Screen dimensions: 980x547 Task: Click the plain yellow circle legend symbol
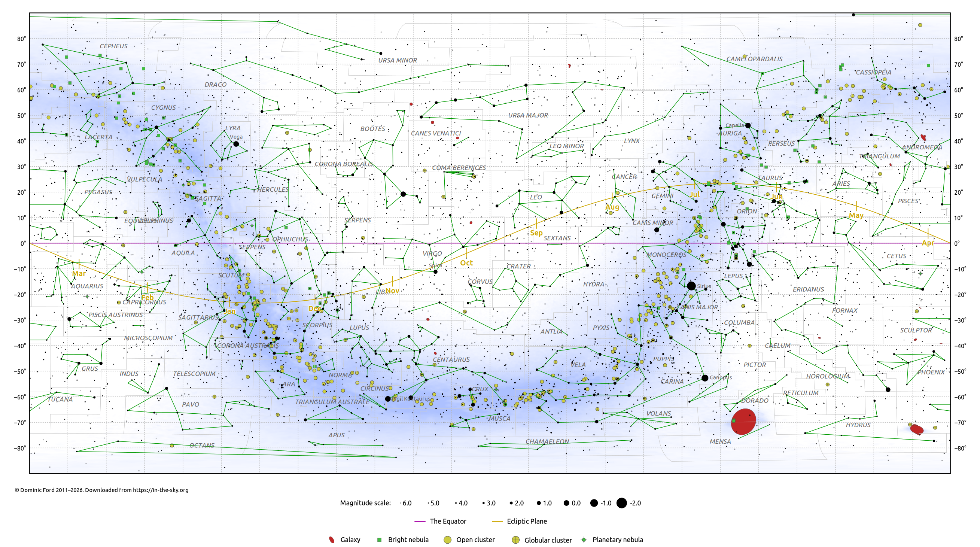tap(447, 540)
